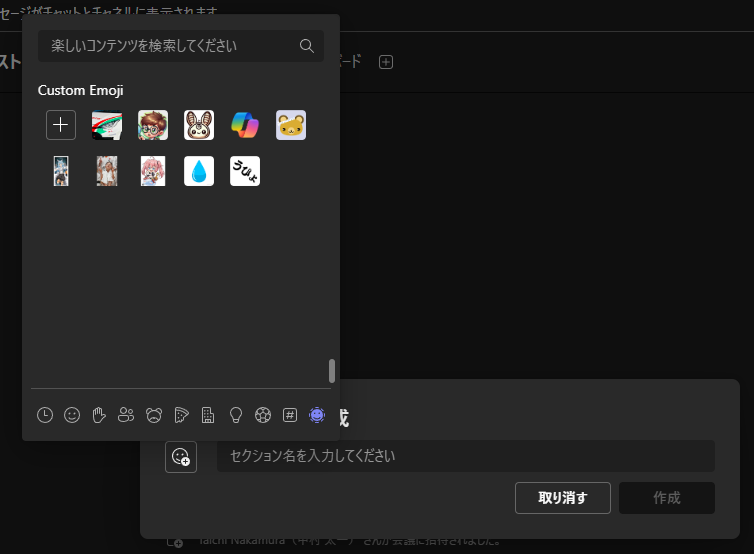Switch to the smiley faces category
This screenshot has height=554, width=754.
[72, 415]
